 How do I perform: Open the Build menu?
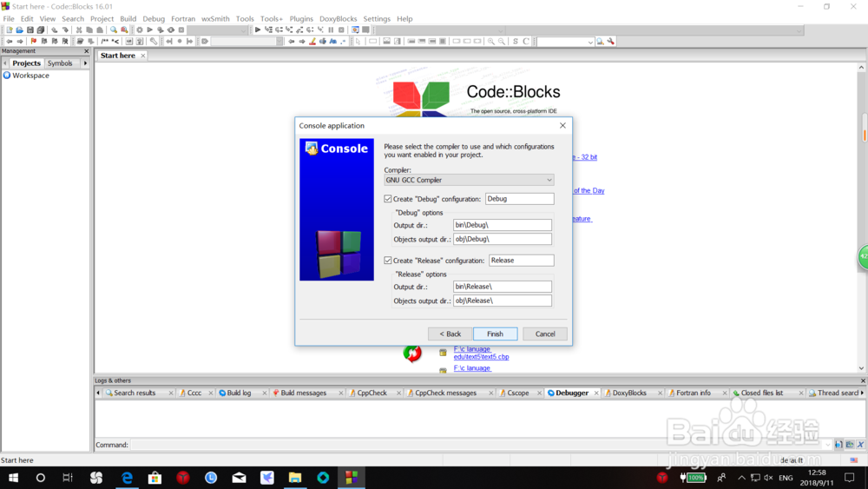[x=128, y=19]
